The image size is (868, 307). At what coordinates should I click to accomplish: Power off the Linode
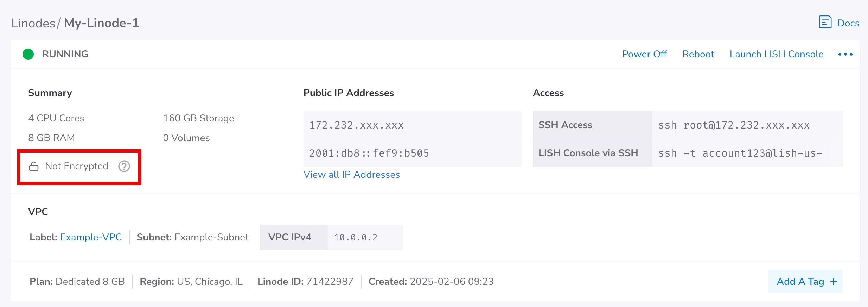coord(644,54)
